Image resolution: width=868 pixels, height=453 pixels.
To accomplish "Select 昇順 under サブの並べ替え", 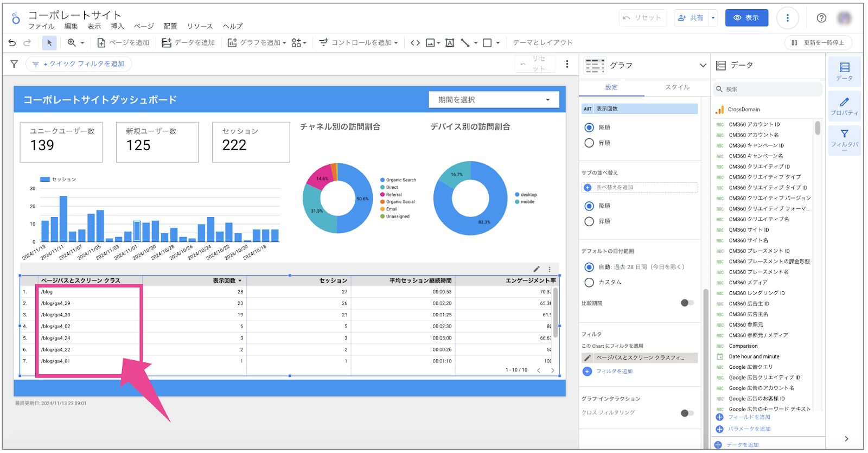I will point(589,221).
